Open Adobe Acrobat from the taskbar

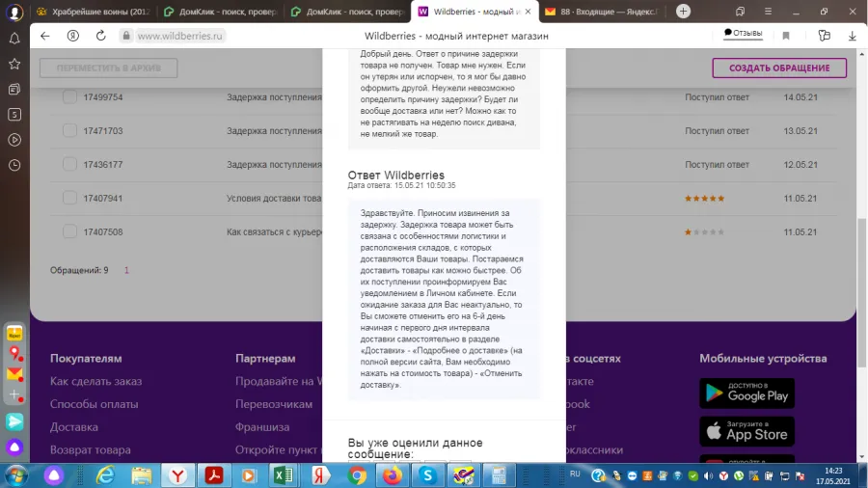click(214, 475)
